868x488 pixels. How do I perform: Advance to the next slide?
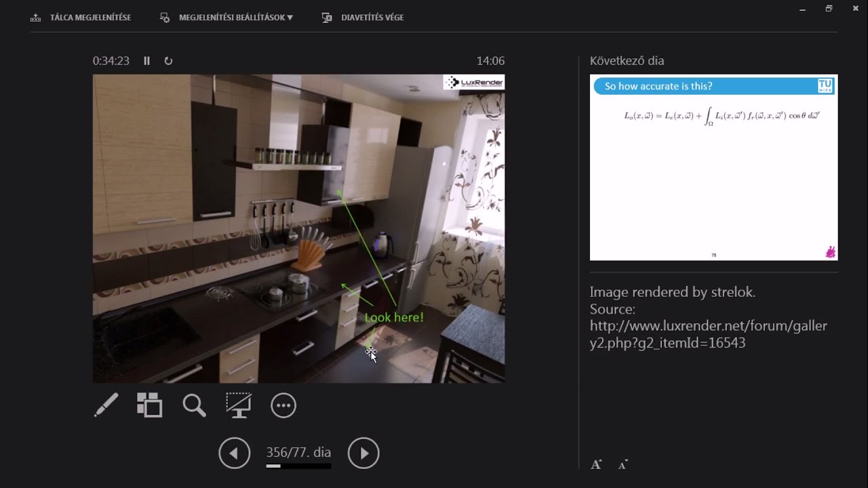(363, 453)
